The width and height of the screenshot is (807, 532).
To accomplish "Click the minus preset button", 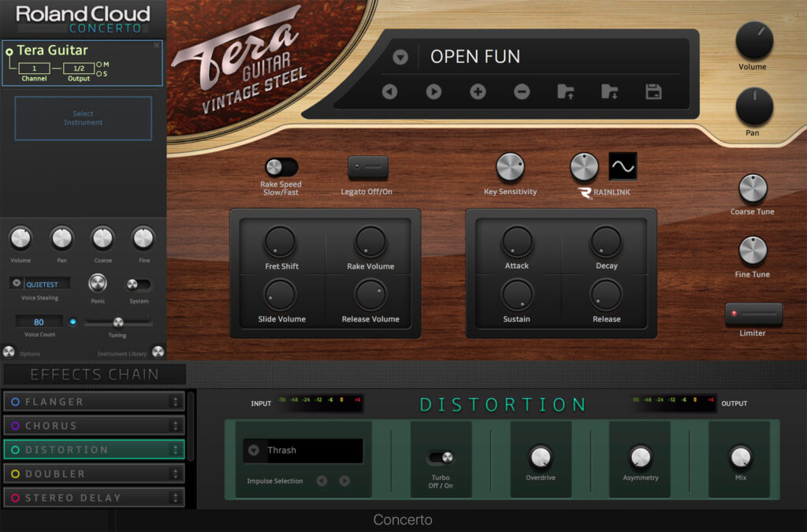I will tap(522, 92).
